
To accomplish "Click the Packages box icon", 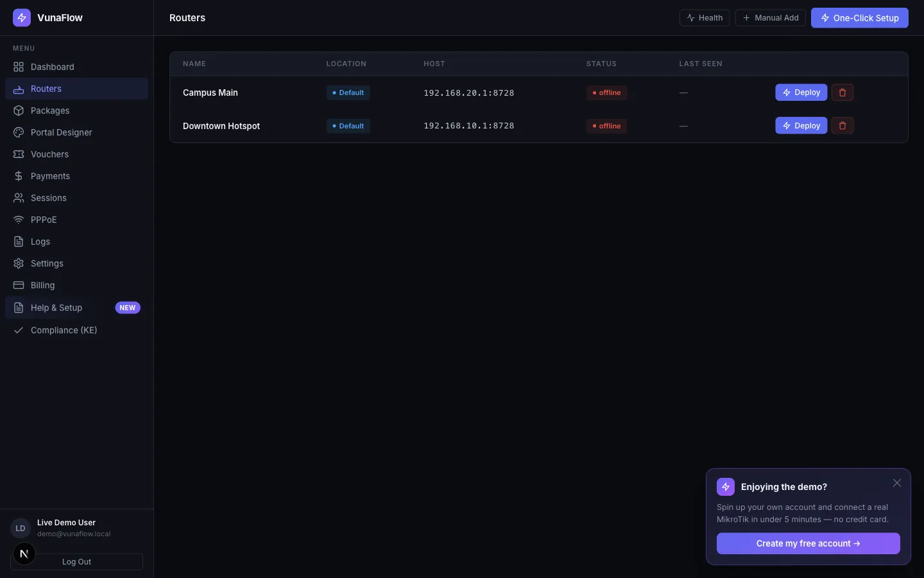I will tap(19, 110).
